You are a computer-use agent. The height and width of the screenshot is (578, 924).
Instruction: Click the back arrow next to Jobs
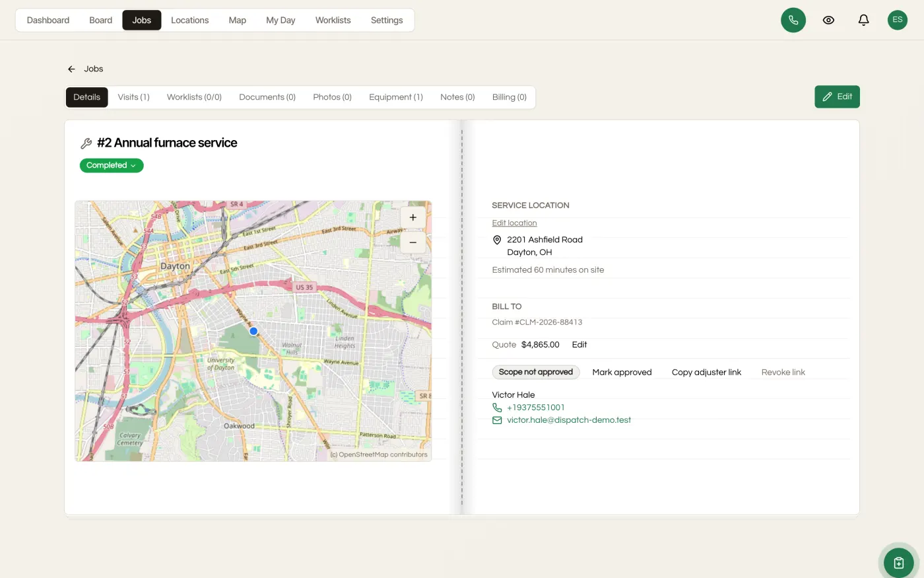71,69
